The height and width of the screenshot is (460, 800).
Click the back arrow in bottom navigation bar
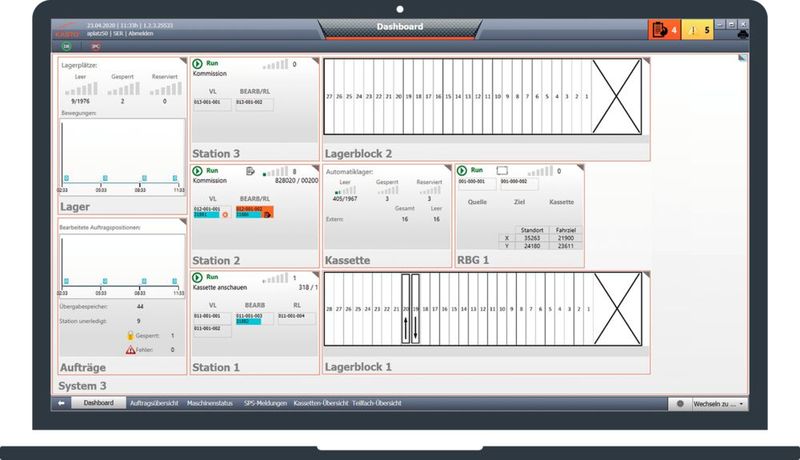pos(61,403)
